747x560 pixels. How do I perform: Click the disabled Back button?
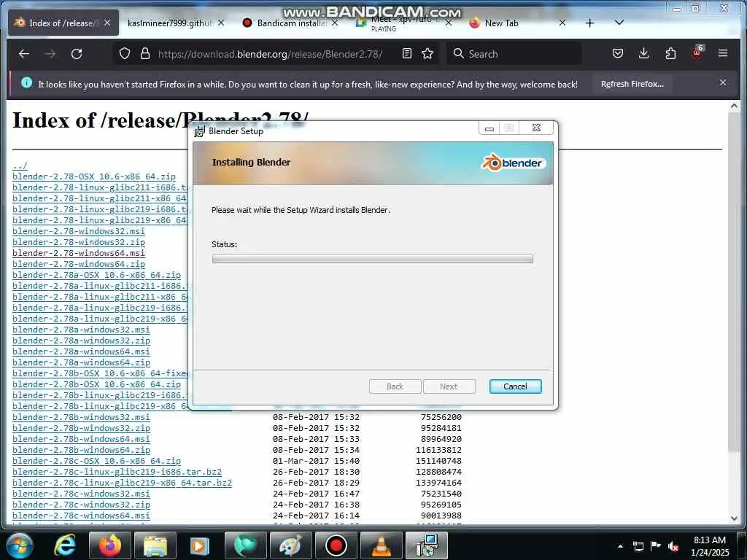(395, 386)
